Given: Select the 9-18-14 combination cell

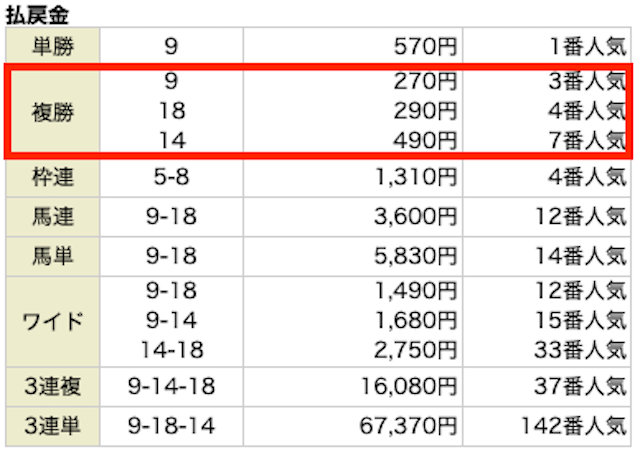Looking at the screenshot, I should click(x=171, y=426).
